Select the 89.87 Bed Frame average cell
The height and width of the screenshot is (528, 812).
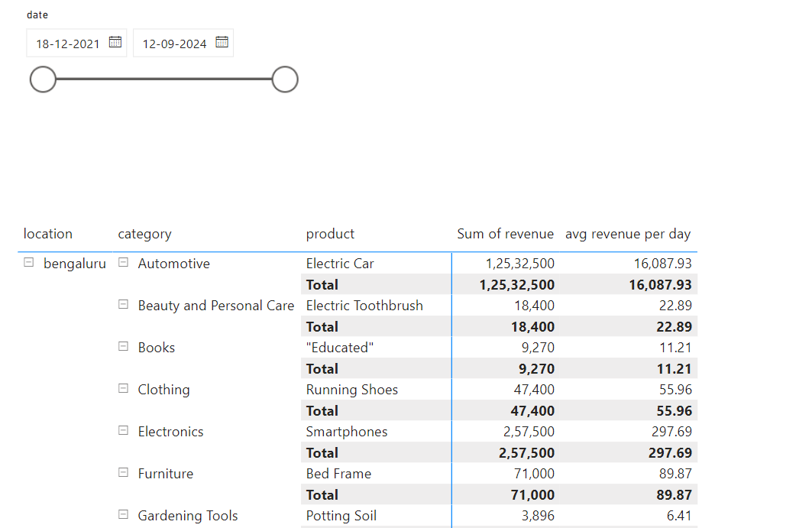point(675,474)
